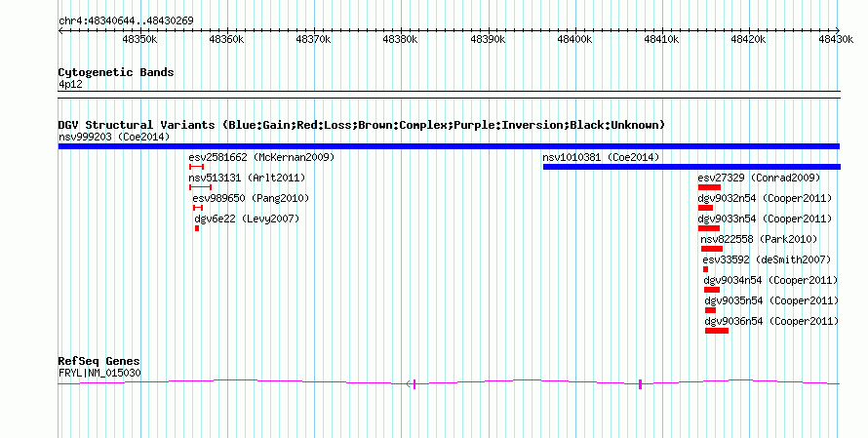The width and height of the screenshot is (868, 438).
Task: Click the dgv9034n54 (Cooper2011) red bar
Action: [712, 290]
